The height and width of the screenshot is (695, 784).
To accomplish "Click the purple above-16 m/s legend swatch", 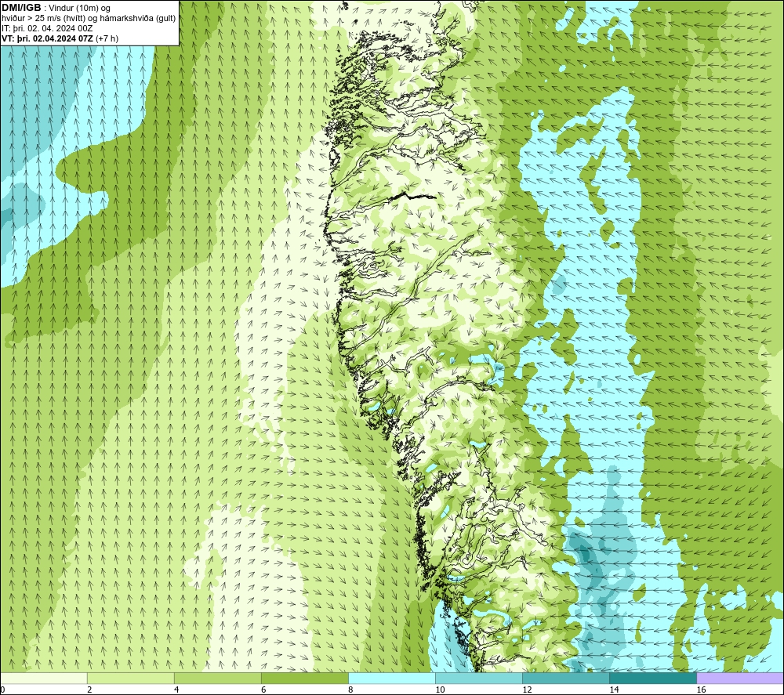I will click(x=740, y=678).
